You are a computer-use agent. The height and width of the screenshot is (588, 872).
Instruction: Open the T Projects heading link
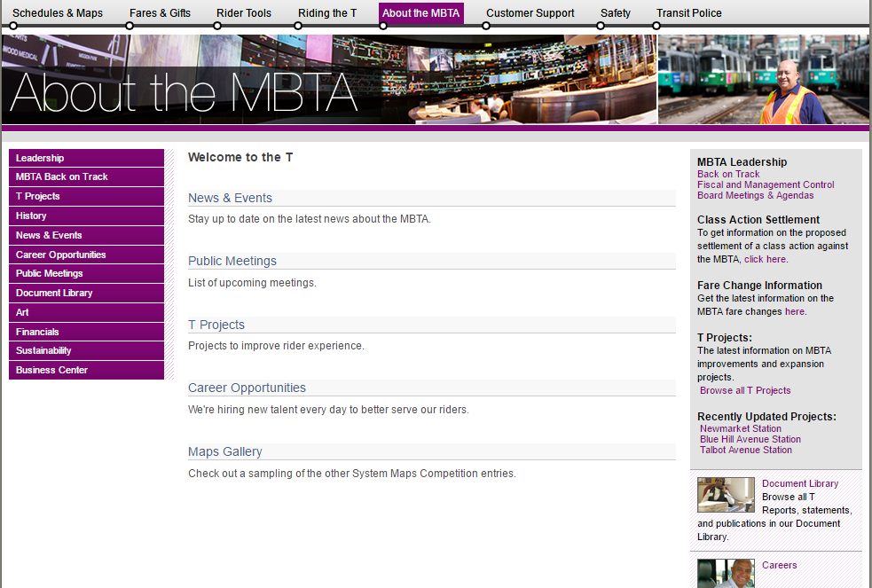[x=216, y=325]
